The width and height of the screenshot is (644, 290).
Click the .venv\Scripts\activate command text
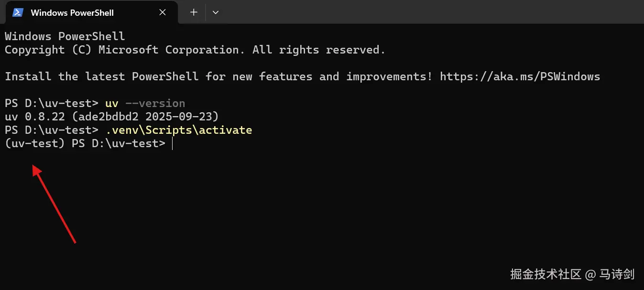pos(179,130)
